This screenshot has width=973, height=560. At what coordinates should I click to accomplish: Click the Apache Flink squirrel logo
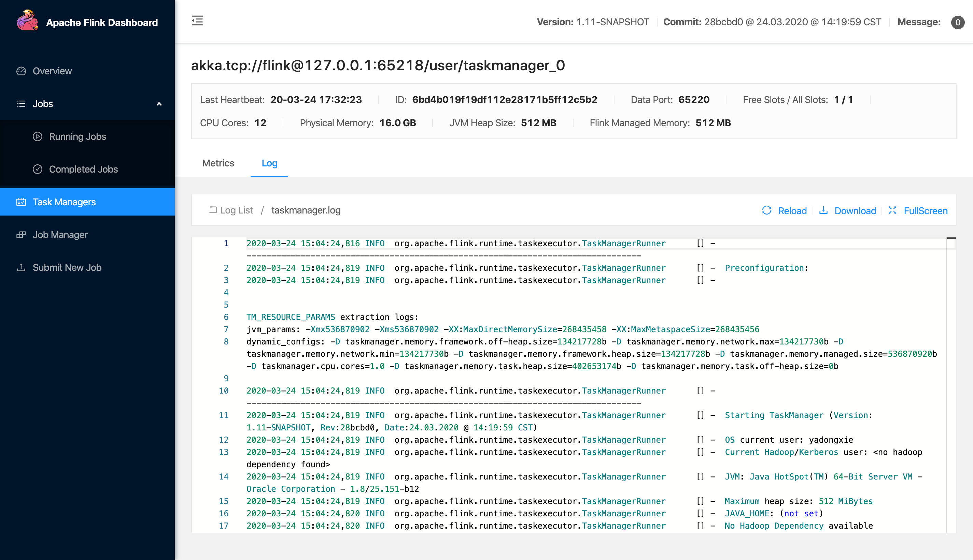pos(27,21)
